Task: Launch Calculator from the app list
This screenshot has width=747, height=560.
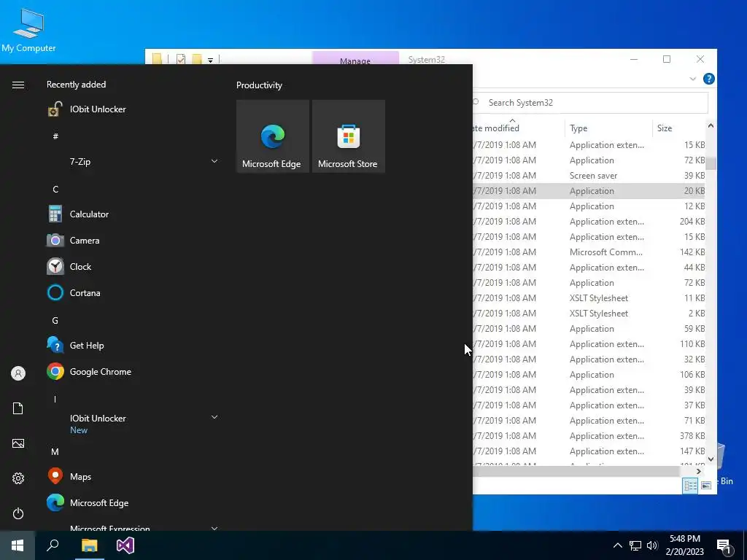Action: [x=131, y=214]
